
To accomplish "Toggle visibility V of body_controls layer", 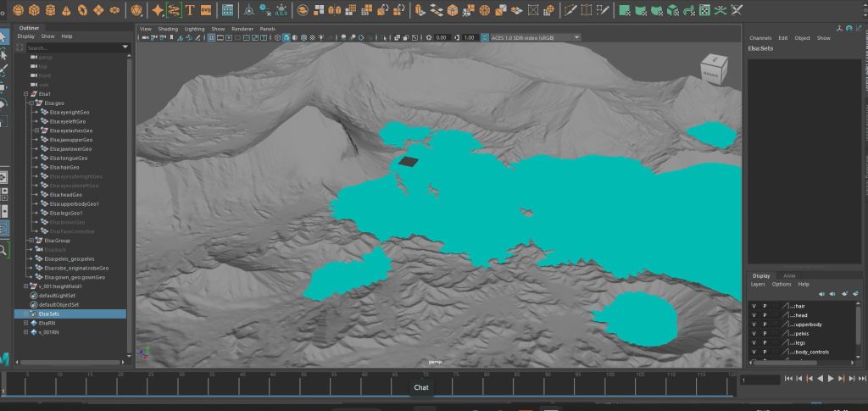I will pos(754,352).
